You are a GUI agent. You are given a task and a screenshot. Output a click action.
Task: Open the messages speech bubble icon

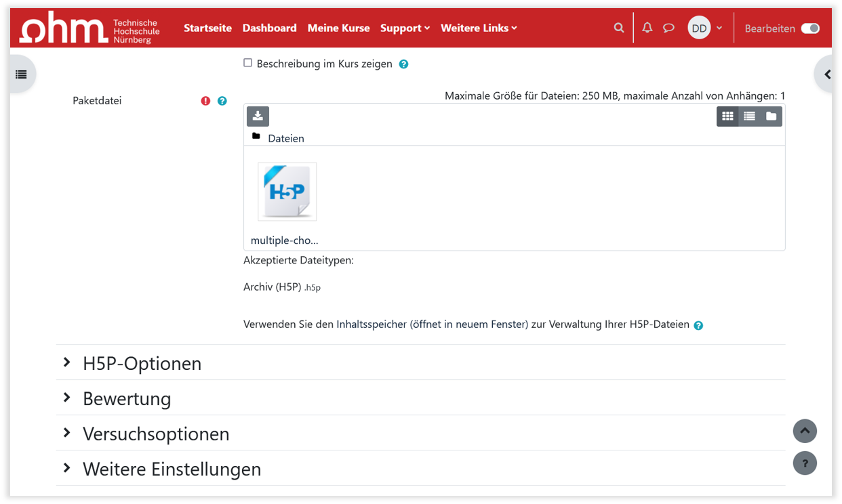tap(668, 28)
